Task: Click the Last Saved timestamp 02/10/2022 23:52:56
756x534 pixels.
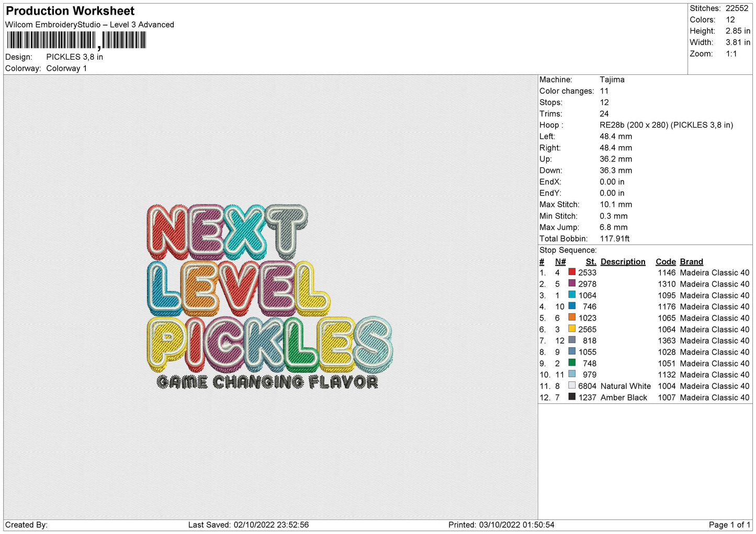Action: click(x=272, y=525)
